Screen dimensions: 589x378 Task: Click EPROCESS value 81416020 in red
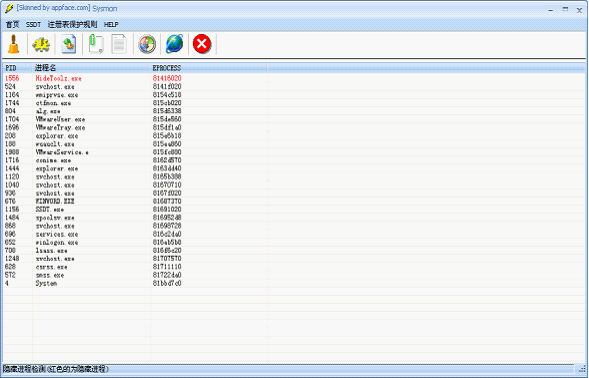(x=167, y=78)
